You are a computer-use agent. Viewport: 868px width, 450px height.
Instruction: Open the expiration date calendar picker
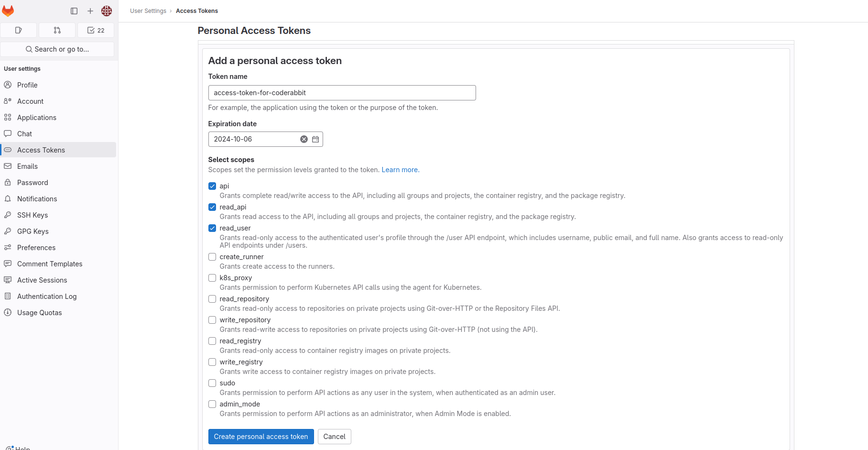[315, 139]
